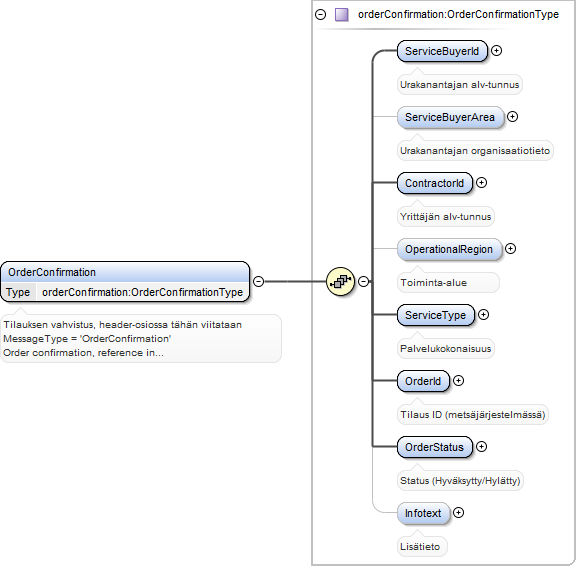577x567 pixels.
Task: Click the "MessageType = 'OrderConfirmation'" annotation line
Action: 87,339
